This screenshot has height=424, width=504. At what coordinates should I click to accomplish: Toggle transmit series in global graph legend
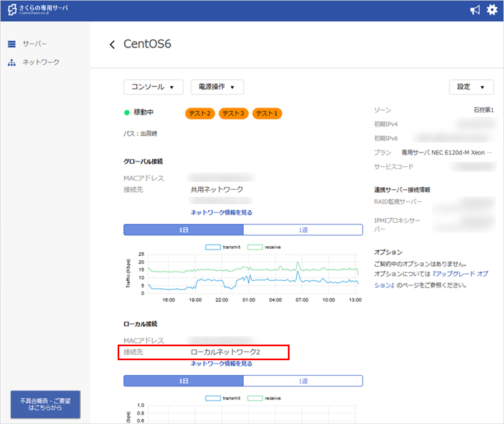click(x=222, y=247)
